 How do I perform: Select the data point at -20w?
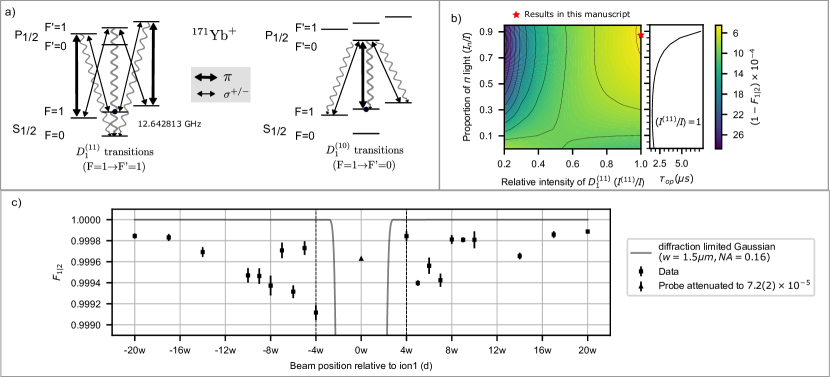(x=134, y=236)
